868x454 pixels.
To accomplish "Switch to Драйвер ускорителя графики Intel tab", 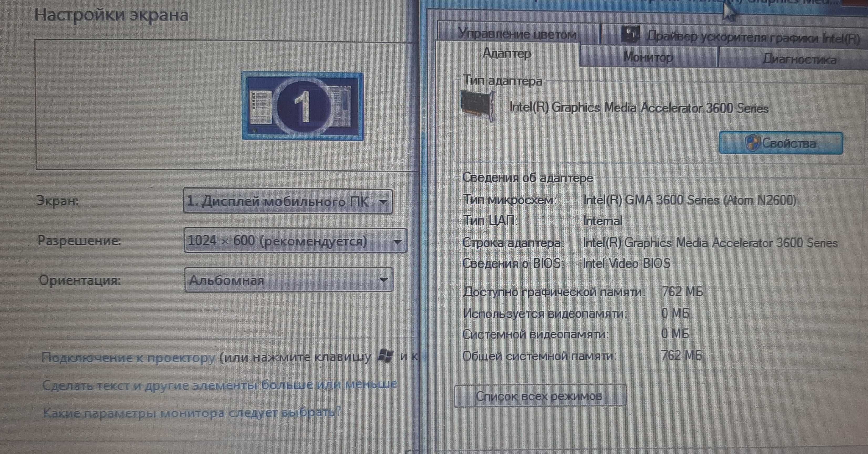I will [x=735, y=36].
